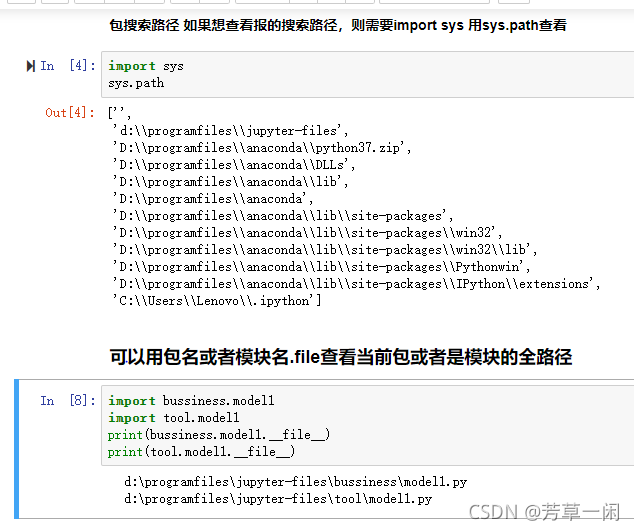Click the output line 'tool\model1.py'
Viewport: 634px width, 530px height.
pos(278,498)
